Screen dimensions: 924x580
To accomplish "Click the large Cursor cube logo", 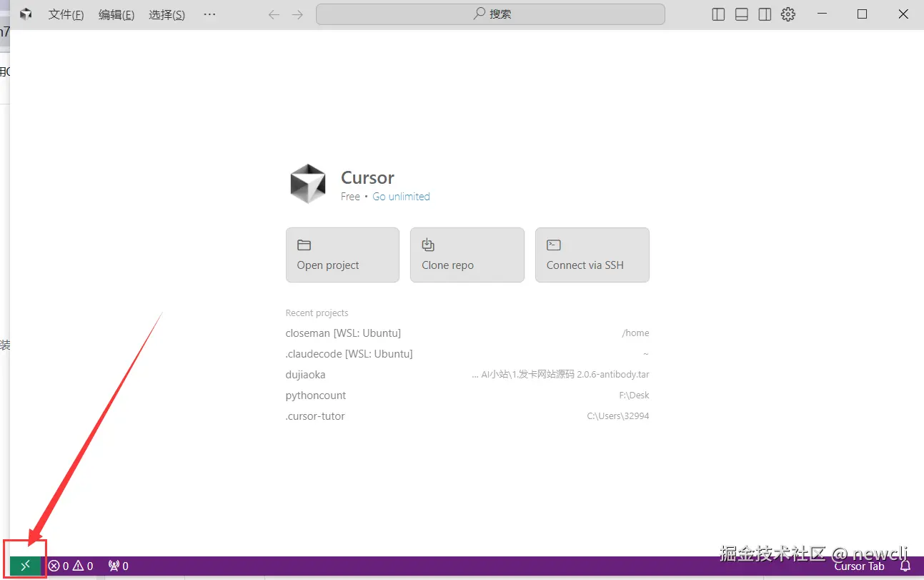I will (308, 184).
